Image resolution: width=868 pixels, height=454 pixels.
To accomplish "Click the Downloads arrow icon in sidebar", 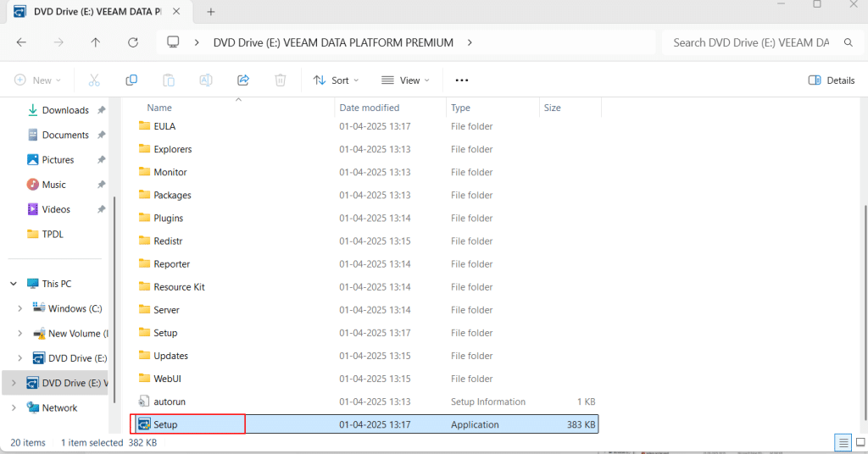I will point(33,110).
